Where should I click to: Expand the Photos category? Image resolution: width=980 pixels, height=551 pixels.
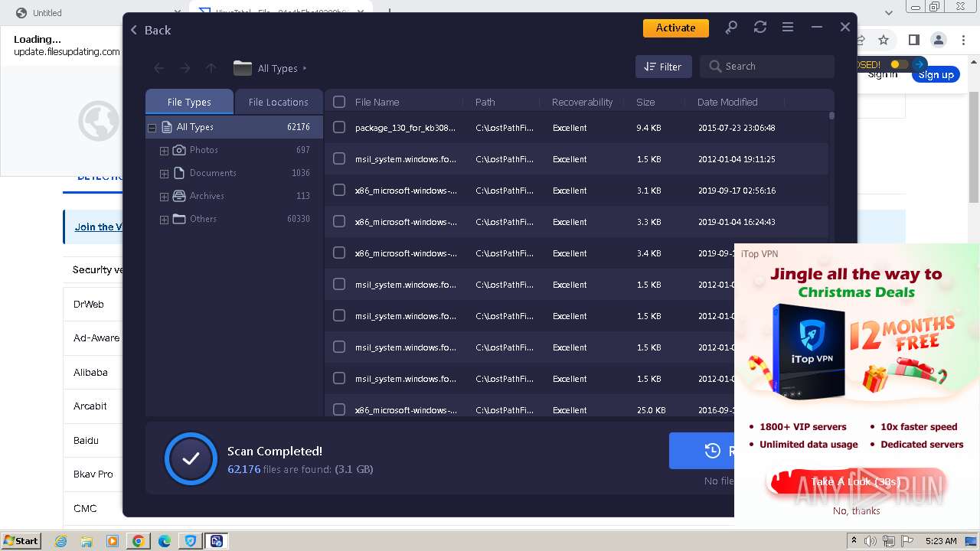click(x=164, y=151)
